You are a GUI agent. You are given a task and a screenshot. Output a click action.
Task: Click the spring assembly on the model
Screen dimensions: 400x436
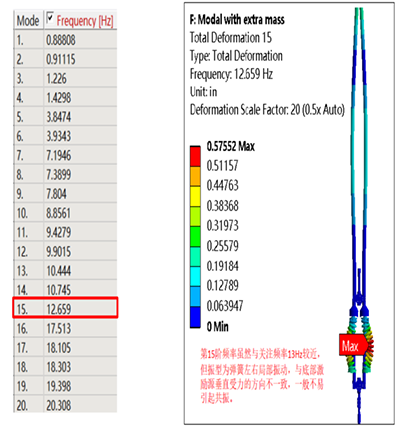pyautogui.click(x=359, y=345)
